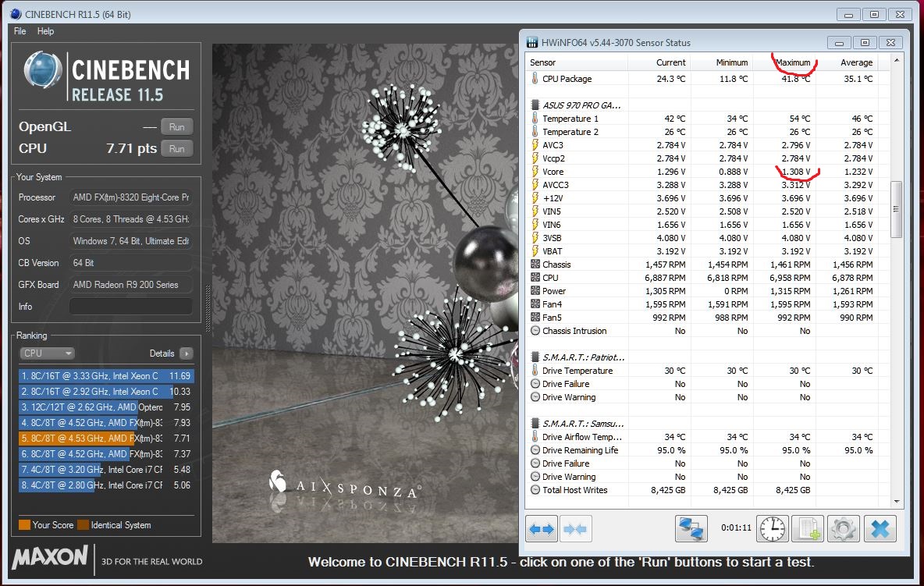Click Total Host Writes circle icon
This screenshot has width=924, height=586.
click(535, 489)
